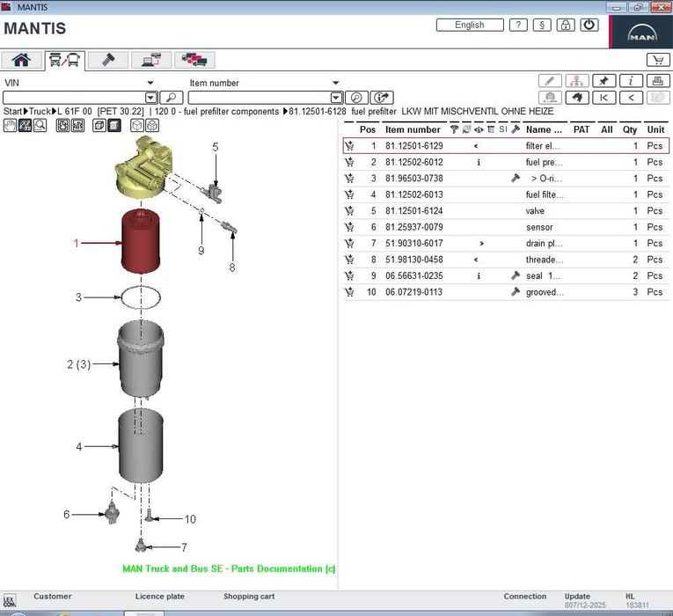Click the Truck breadcrumb link

40,111
